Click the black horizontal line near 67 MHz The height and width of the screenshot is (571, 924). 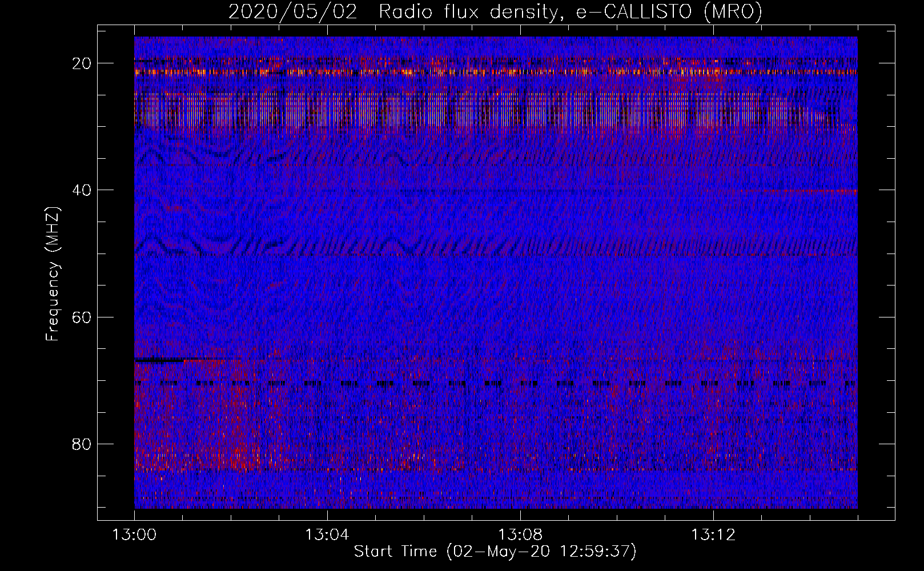pyautogui.click(x=160, y=360)
